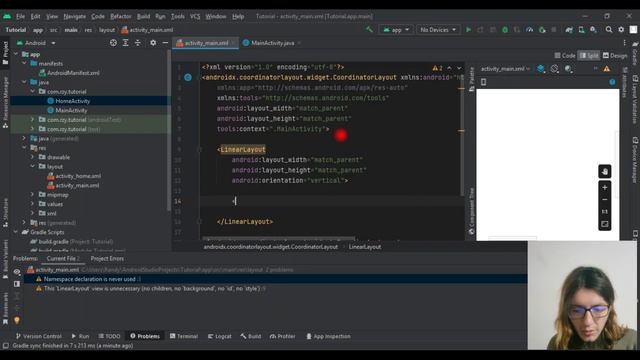The height and width of the screenshot is (360, 640).
Task: Zoom in on layout preview with plus
Action: click(x=604, y=187)
